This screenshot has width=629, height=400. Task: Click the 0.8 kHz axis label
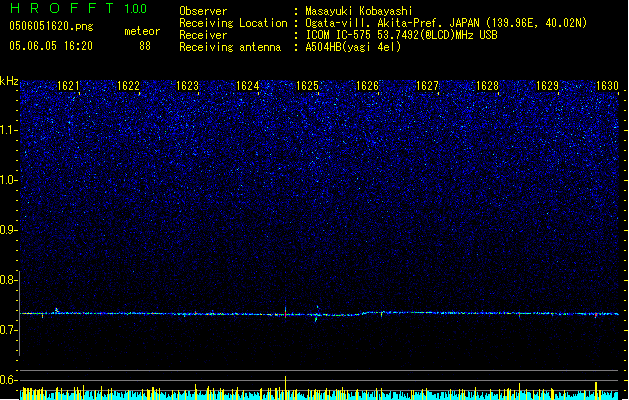click(x=9, y=280)
